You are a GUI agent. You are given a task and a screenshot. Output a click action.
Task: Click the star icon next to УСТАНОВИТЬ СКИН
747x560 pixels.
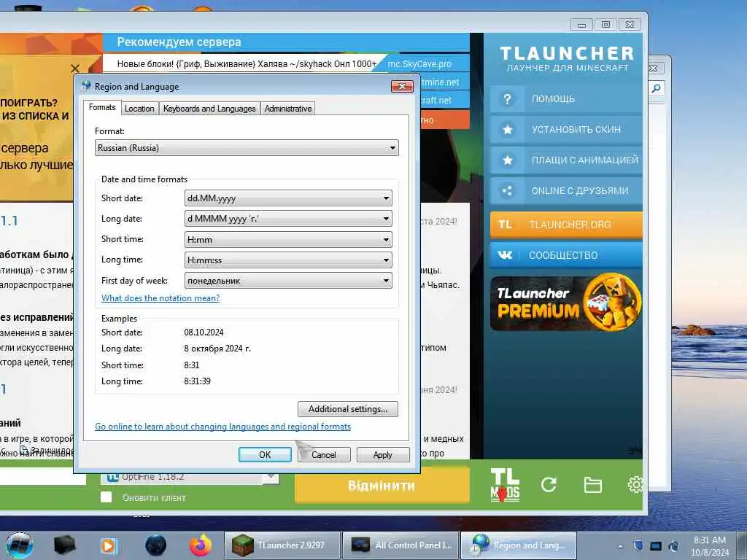(508, 130)
